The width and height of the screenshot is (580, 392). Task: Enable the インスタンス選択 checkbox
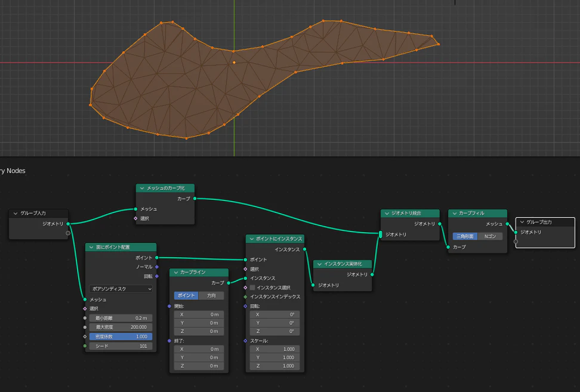pyautogui.click(x=252, y=288)
